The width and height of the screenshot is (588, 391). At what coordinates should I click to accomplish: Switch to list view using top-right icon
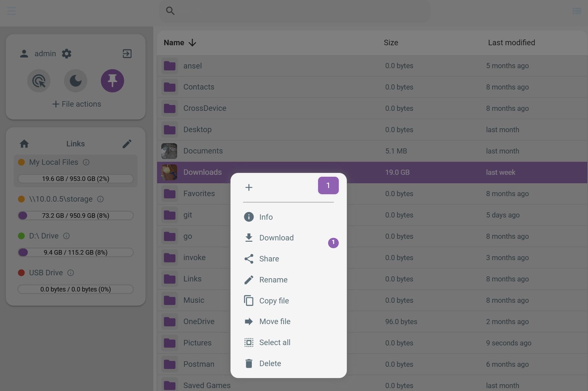[x=577, y=11]
